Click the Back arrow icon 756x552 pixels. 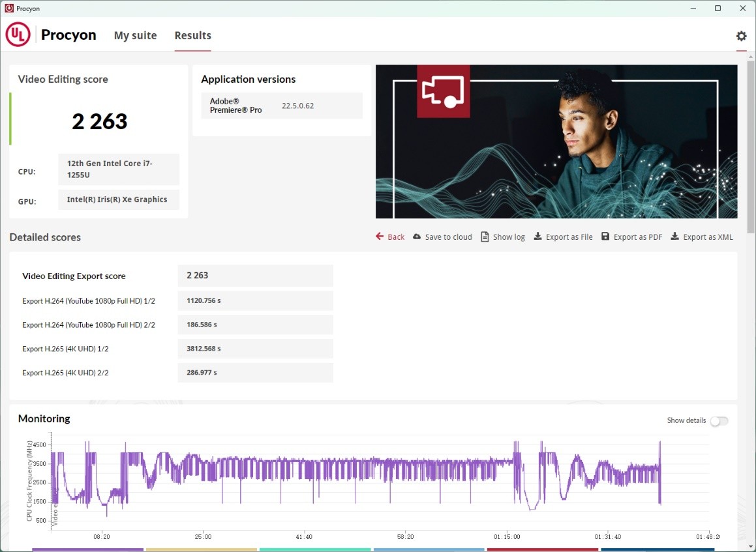380,236
